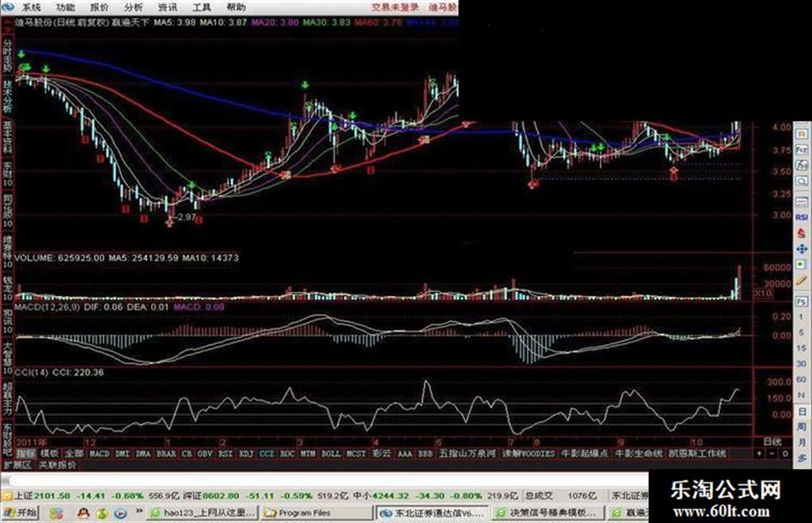Choose the BOLL indicator tab

point(331,453)
